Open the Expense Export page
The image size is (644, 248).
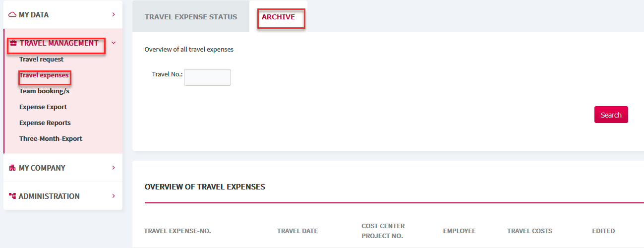(x=43, y=107)
